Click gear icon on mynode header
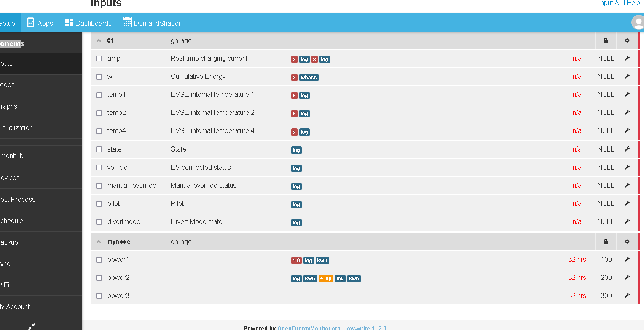The width and height of the screenshot is (644, 330). pos(627,242)
